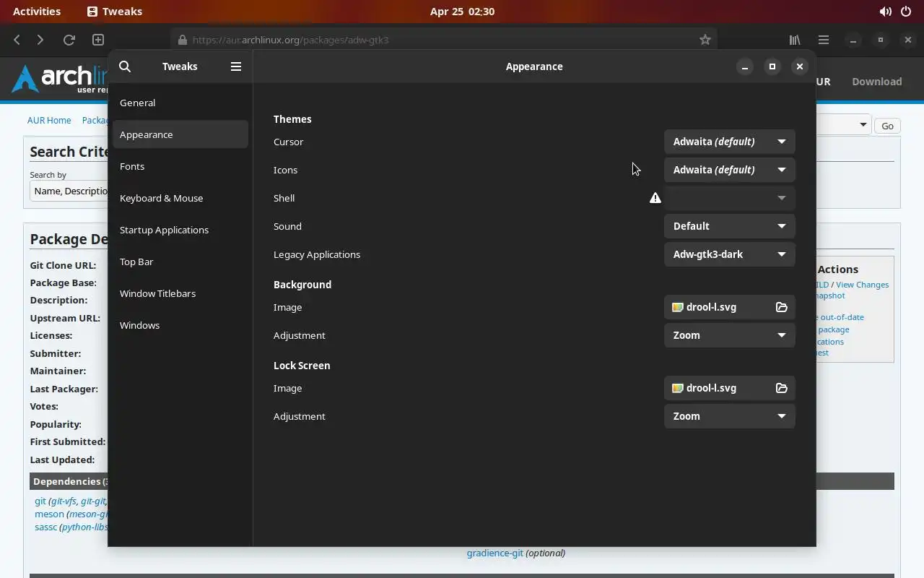Click the Legacy Applications label
Screen dimensions: 924x578
point(317,254)
